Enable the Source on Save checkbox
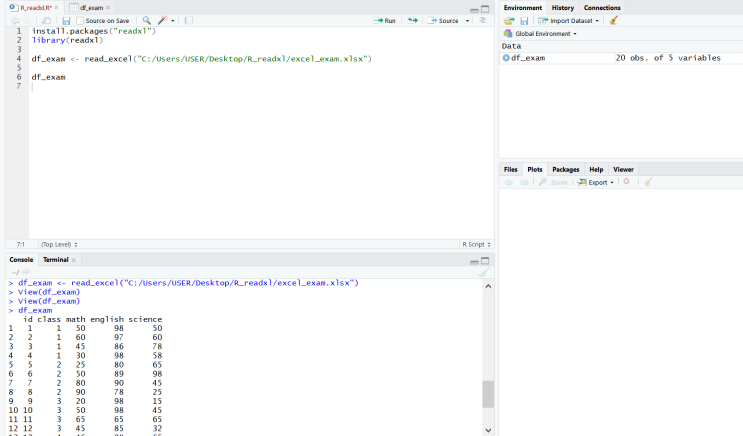The height and width of the screenshot is (436, 743). click(x=80, y=20)
